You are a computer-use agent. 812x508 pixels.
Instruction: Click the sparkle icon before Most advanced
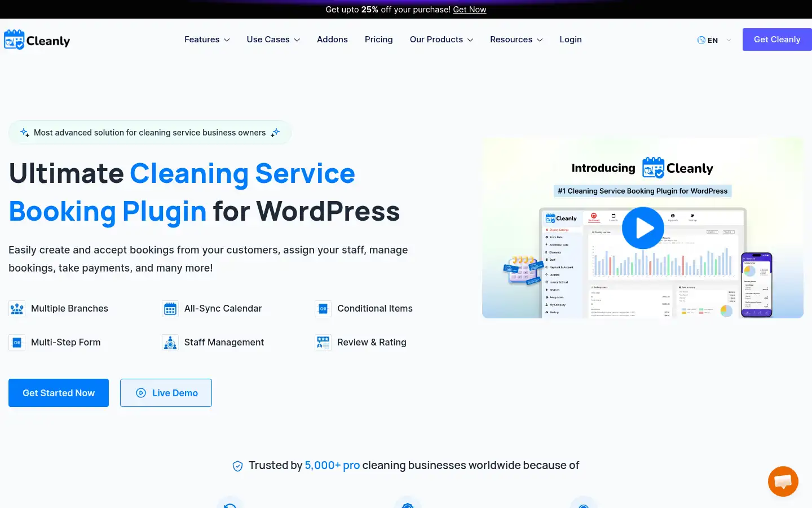click(x=25, y=133)
